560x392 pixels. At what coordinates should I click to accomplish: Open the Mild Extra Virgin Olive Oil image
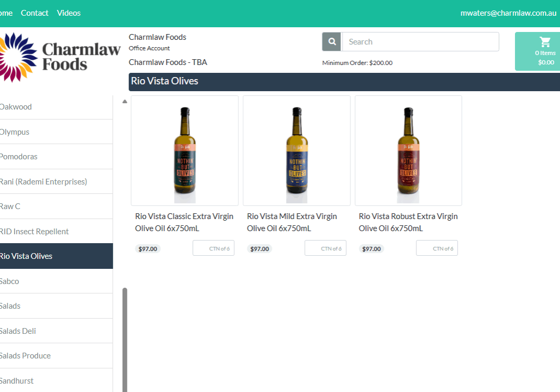click(297, 151)
